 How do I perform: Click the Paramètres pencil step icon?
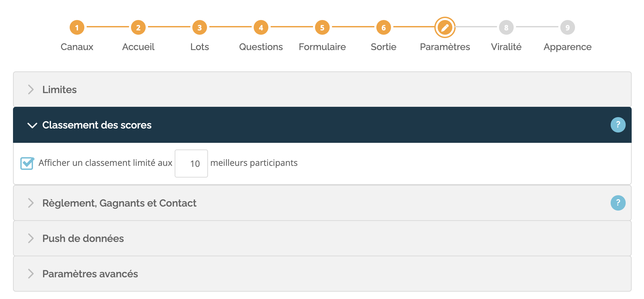pos(445,27)
